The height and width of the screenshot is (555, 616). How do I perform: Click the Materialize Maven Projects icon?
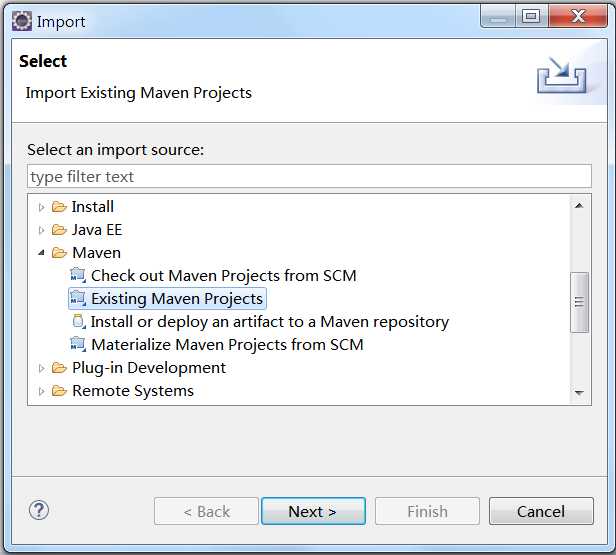tap(78, 345)
